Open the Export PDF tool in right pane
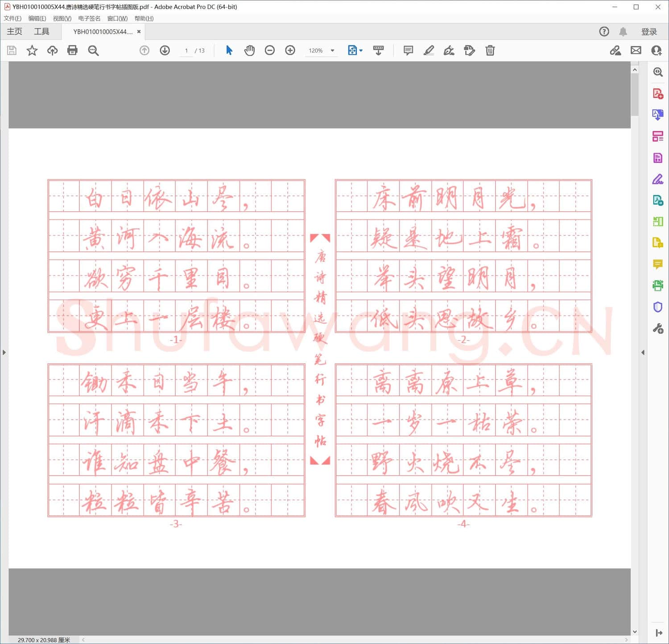This screenshot has height=644, width=669. [x=658, y=115]
